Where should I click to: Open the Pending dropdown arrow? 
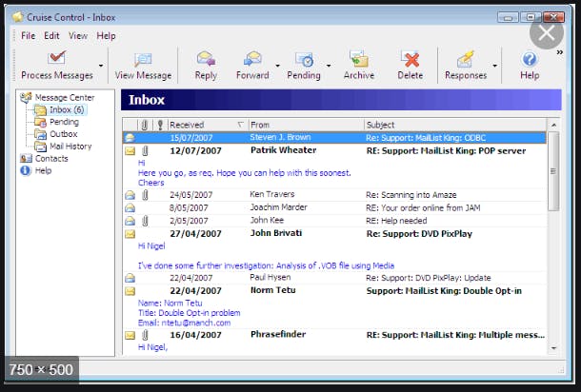[329, 66]
